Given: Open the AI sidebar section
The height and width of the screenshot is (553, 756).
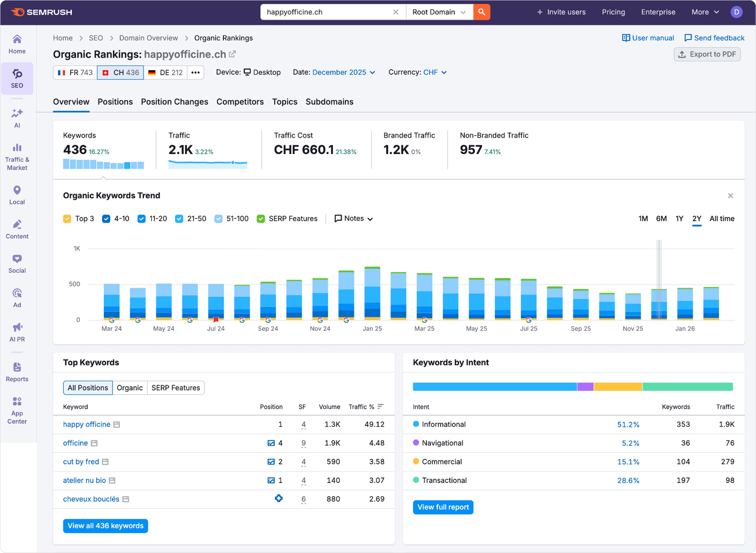Looking at the screenshot, I should coord(17,118).
